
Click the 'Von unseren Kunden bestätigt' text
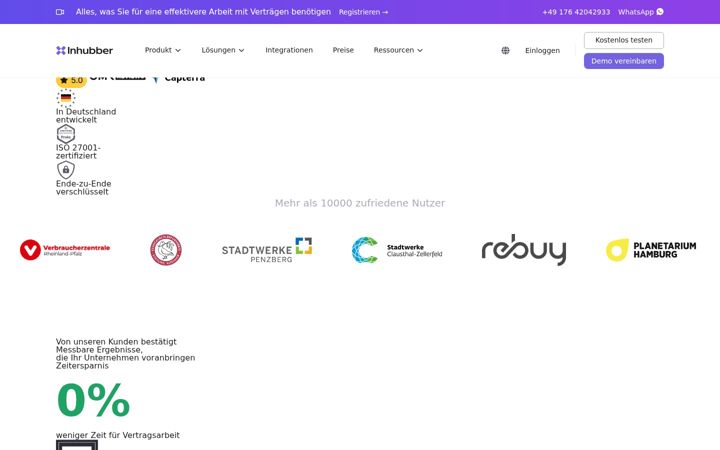point(116,342)
